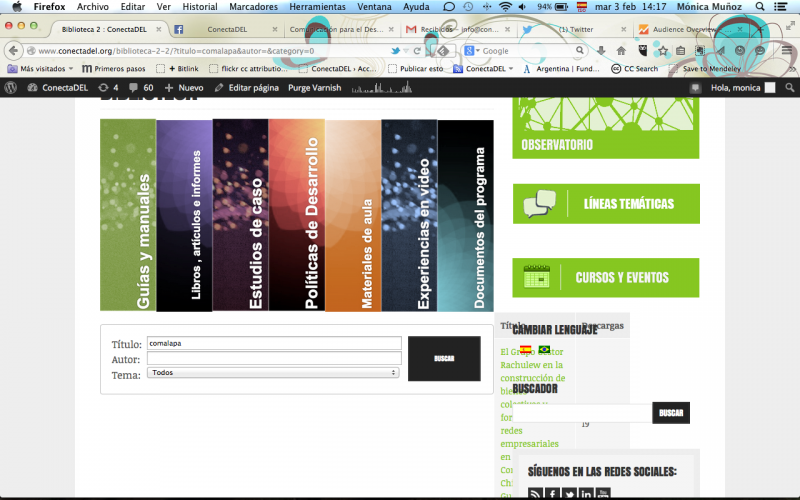Screen dimensions: 800x500
Task: Open the Facebook social icon
Action: pyautogui.click(x=552, y=493)
